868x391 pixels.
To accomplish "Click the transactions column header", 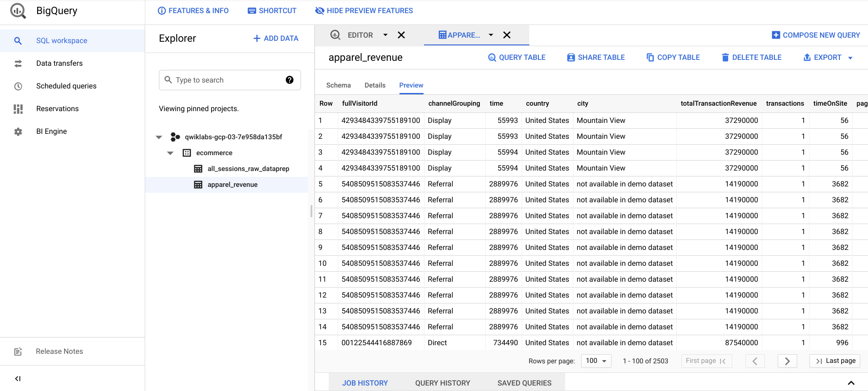I will coord(785,103).
